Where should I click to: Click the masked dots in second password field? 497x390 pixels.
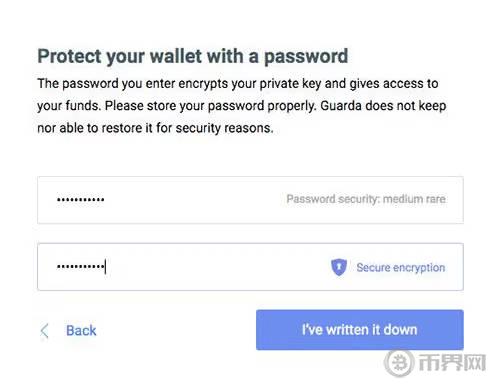(x=80, y=266)
